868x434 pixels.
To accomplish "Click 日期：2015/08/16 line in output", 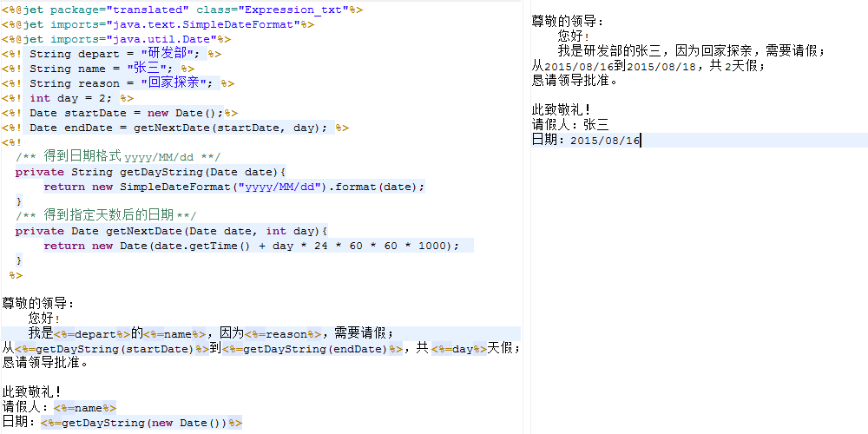I will (586, 140).
